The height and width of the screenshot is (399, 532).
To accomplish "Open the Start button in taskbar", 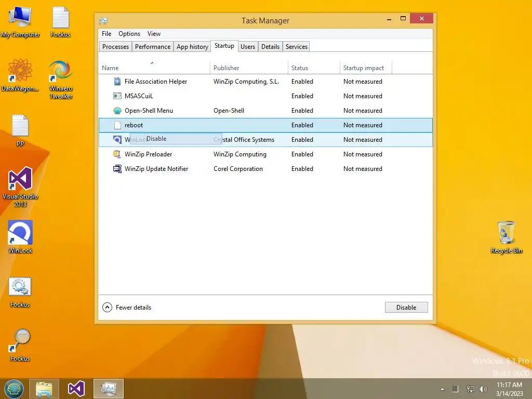I will [x=14, y=389].
